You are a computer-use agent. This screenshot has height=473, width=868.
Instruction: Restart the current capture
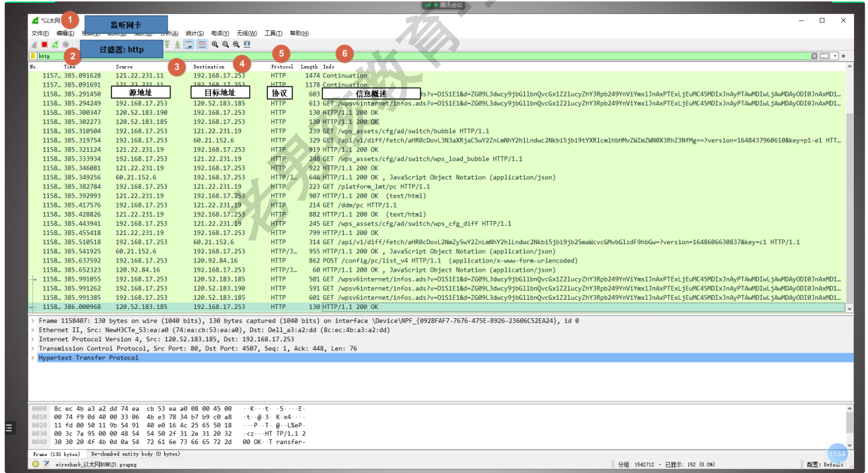pos(54,44)
